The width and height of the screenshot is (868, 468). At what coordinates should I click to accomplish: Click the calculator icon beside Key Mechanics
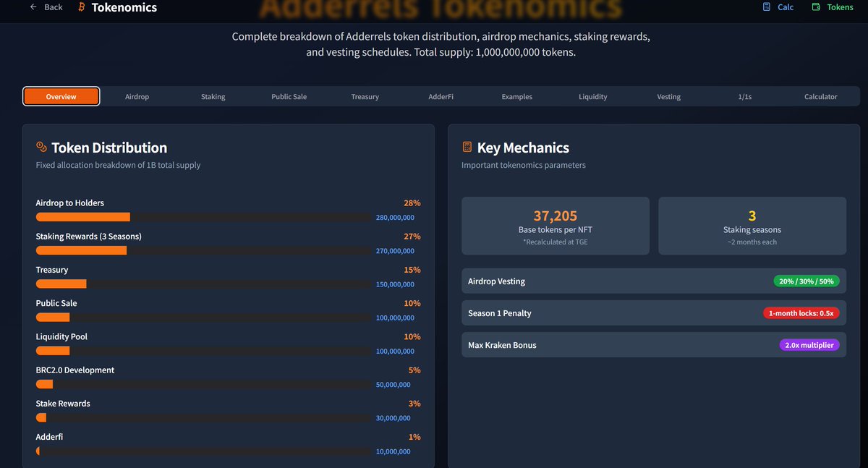pos(467,148)
